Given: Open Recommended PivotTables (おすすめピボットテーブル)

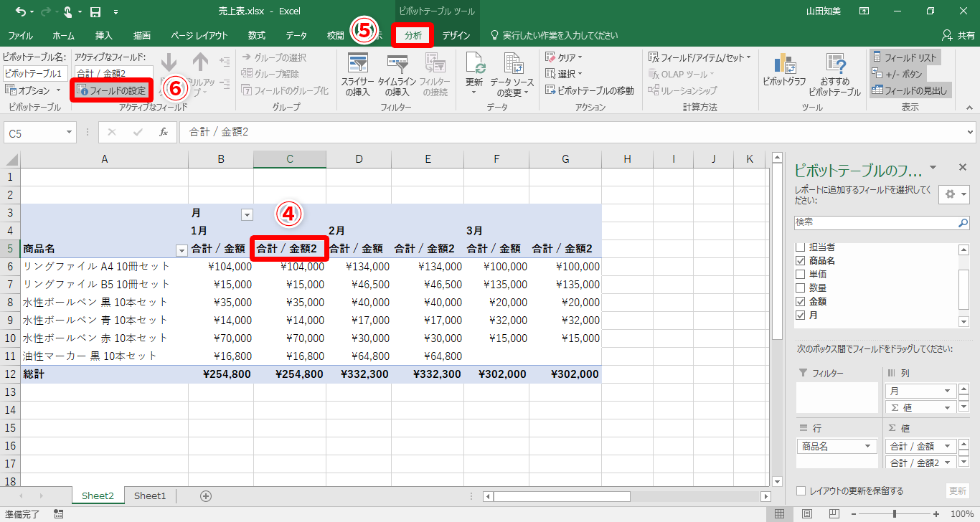Looking at the screenshot, I should coord(834,75).
